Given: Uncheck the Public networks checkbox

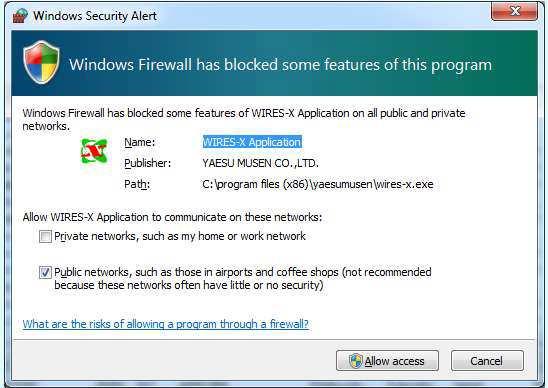Looking at the screenshot, I should pos(45,272).
